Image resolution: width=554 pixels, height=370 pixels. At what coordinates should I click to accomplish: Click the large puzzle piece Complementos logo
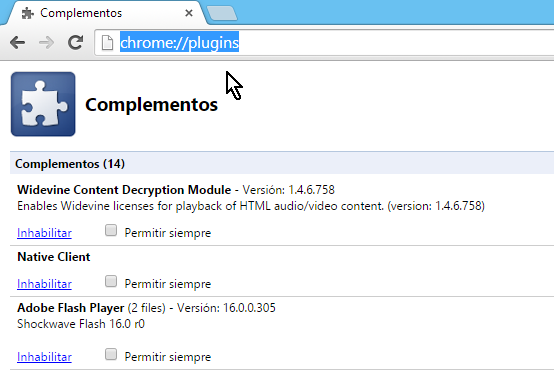(43, 104)
